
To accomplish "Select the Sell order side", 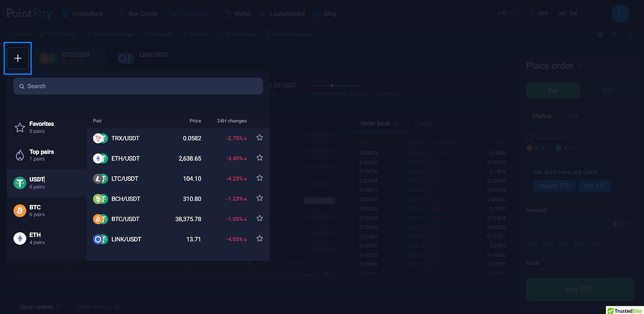I will point(607,91).
